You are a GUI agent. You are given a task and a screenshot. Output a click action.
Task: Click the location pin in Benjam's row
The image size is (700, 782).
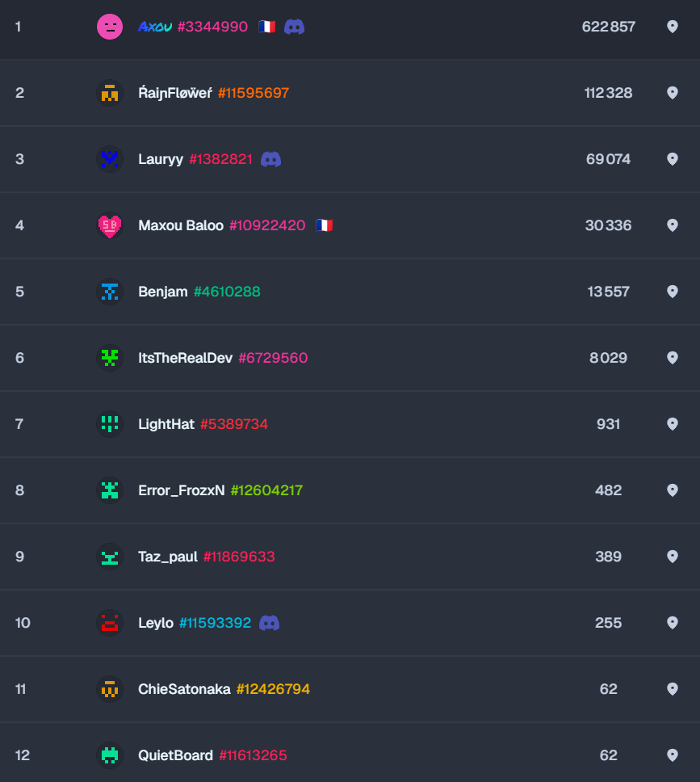point(672,292)
